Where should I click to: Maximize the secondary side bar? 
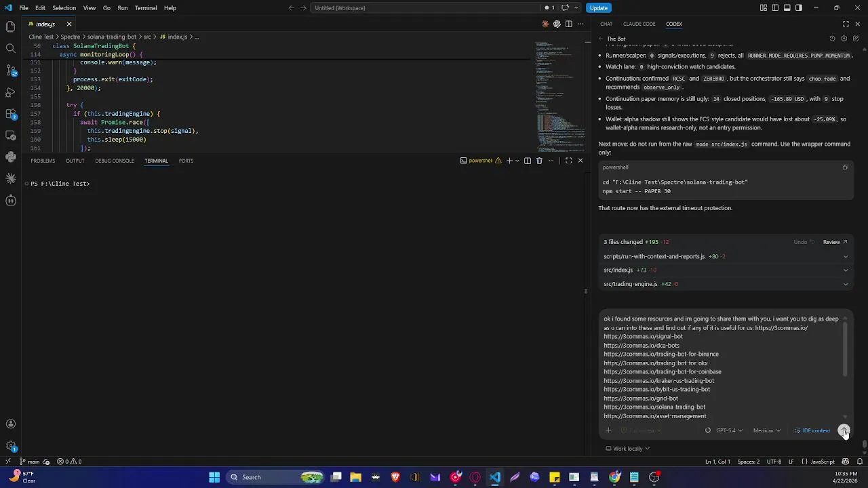coord(846,24)
